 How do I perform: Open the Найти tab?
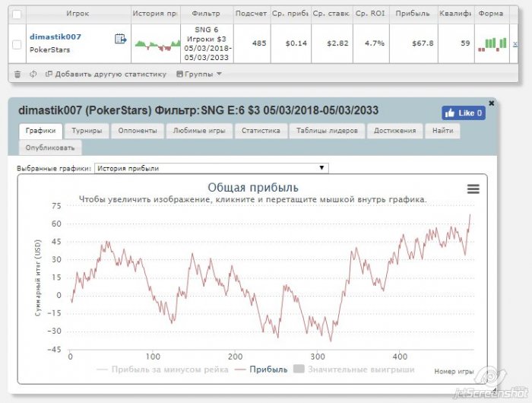click(x=443, y=131)
